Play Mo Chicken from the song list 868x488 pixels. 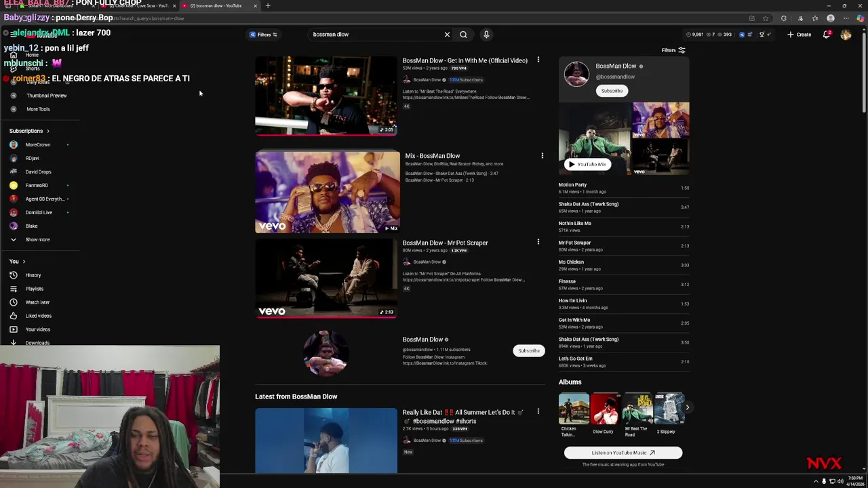pyautogui.click(x=624, y=265)
